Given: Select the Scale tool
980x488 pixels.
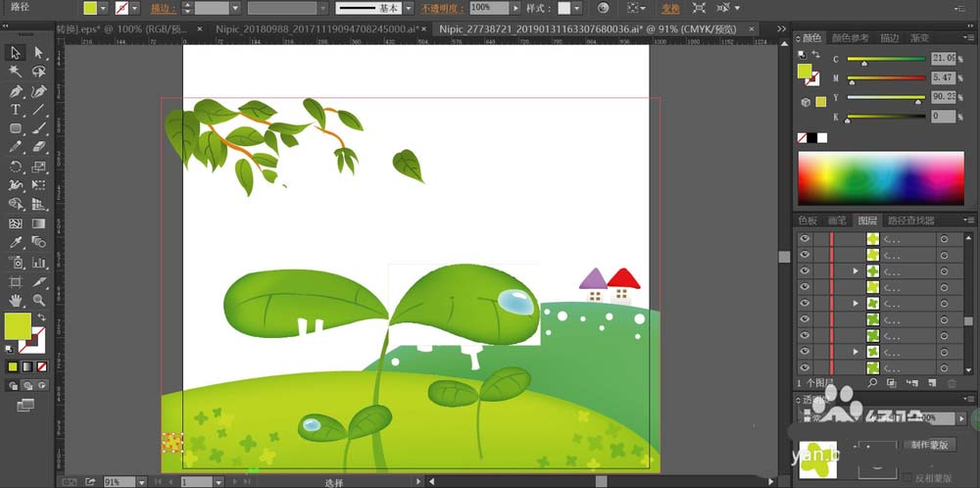Looking at the screenshot, I should click(39, 167).
